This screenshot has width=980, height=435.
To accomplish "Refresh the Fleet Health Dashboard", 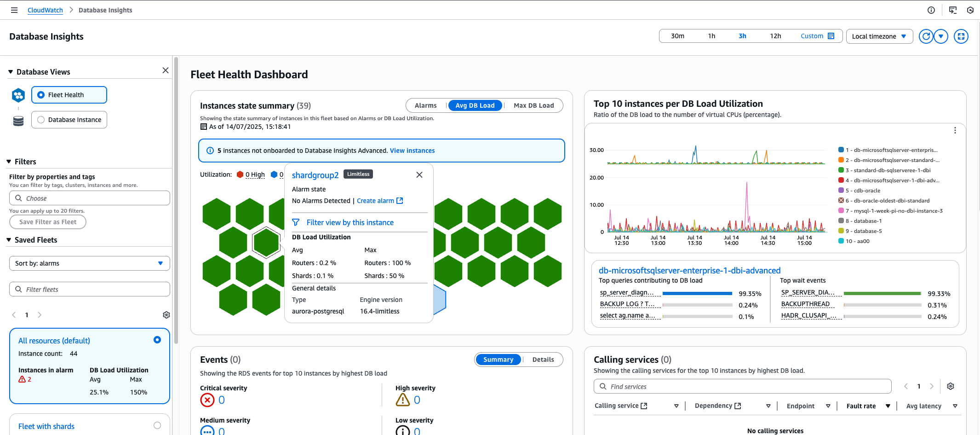I will point(926,36).
